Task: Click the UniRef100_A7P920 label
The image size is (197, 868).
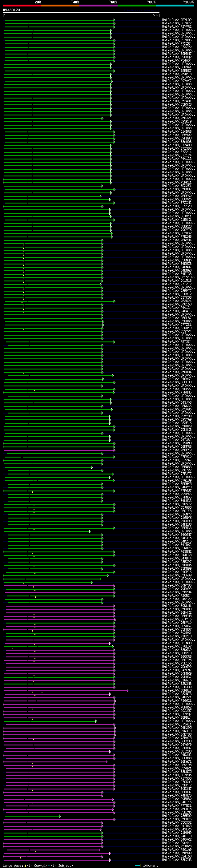Action: (x=176, y=457)
